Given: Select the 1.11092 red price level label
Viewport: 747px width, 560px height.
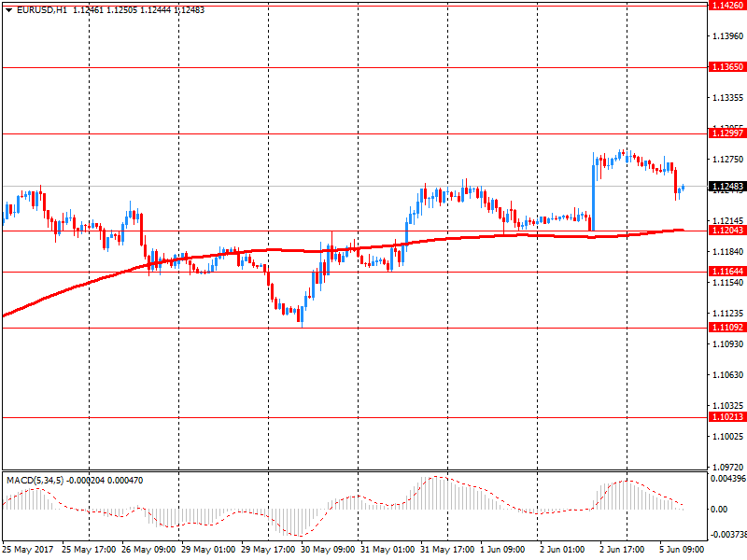Looking at the screenshot, I should (x=727, y=328).
